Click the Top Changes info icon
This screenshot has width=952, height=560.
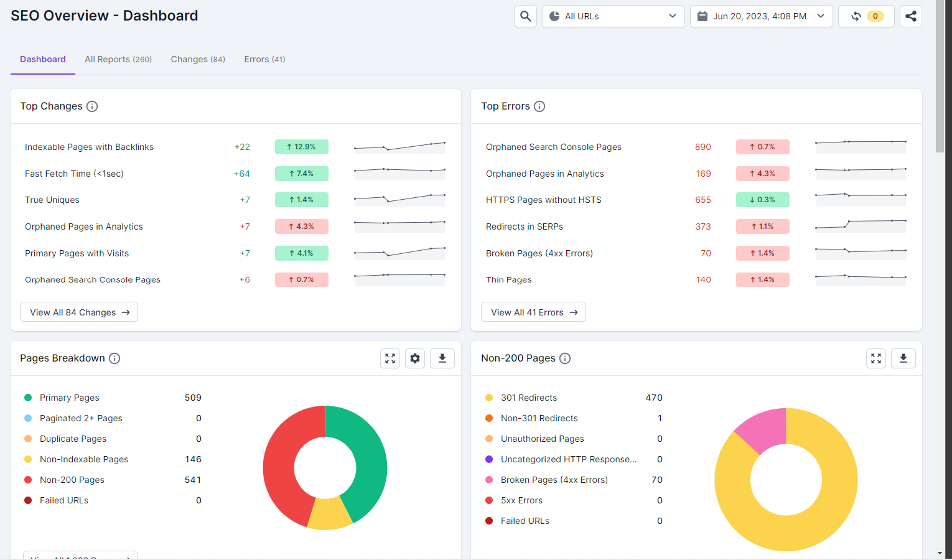point(92,106)
